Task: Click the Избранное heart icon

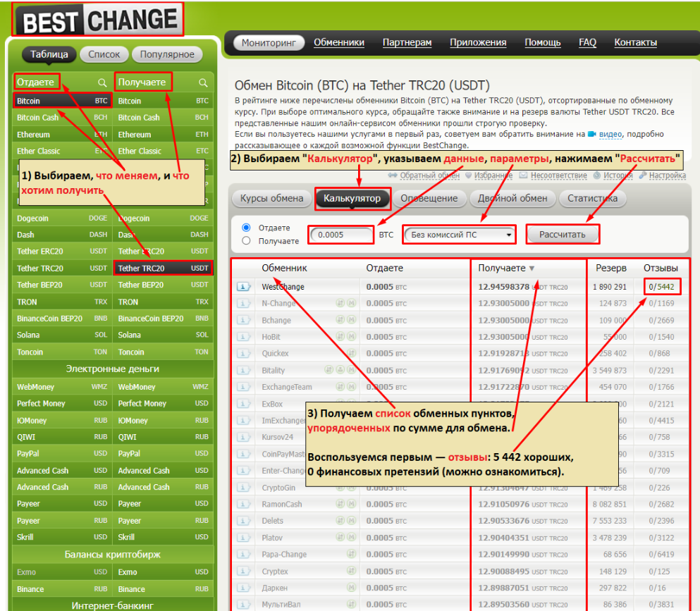Action: [468, 175]
